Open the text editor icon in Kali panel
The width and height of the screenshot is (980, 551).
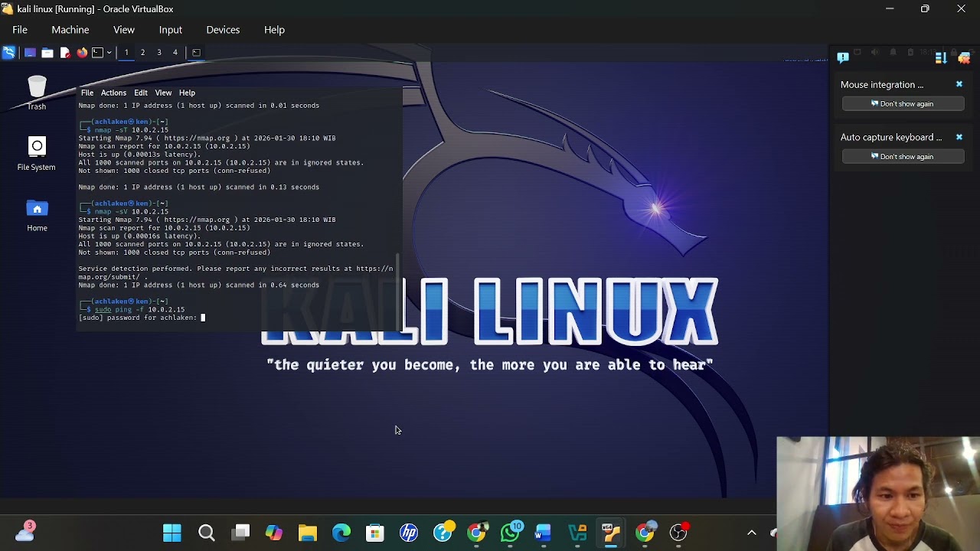click(65, 52)
